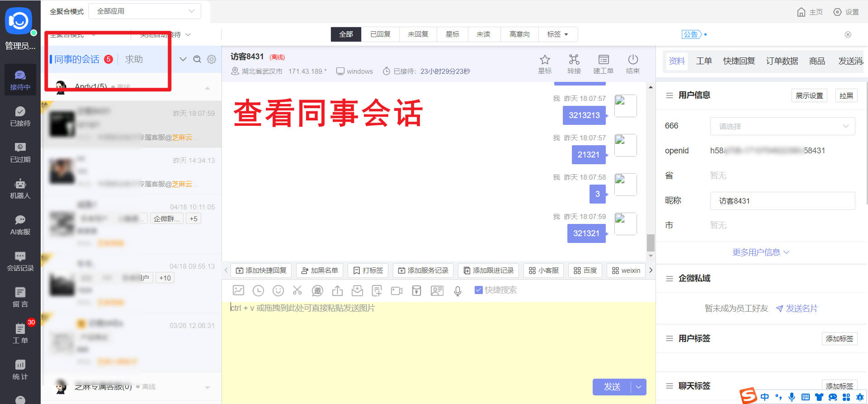868x404 pixels.
Task: Switch to the 同事的会话 tab
Action: click(77, 59)
